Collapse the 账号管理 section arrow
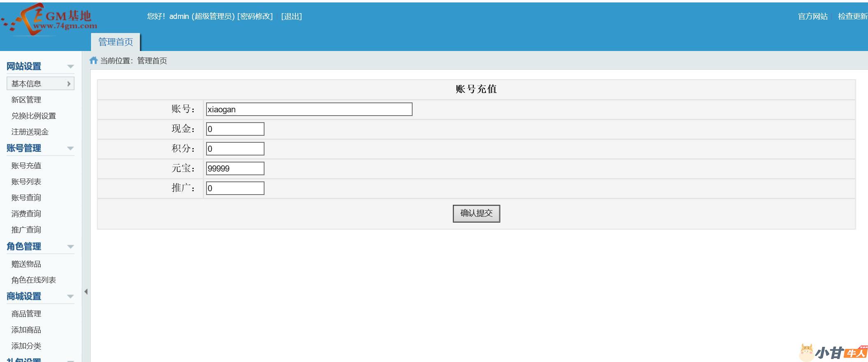The width and height of the screenshot is (868, 362). click(x=70, y=149)
